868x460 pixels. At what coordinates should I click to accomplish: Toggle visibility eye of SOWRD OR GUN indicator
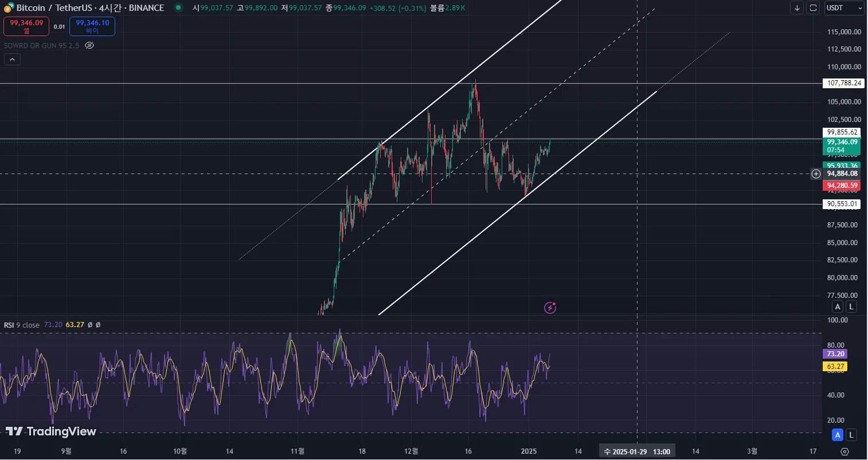(x=89, y=45)
